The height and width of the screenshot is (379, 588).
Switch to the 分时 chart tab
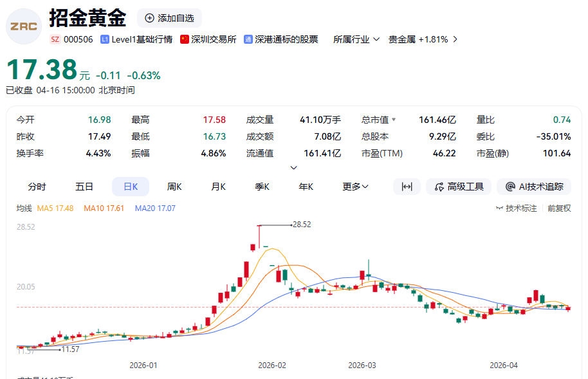(x=37, y=187)
